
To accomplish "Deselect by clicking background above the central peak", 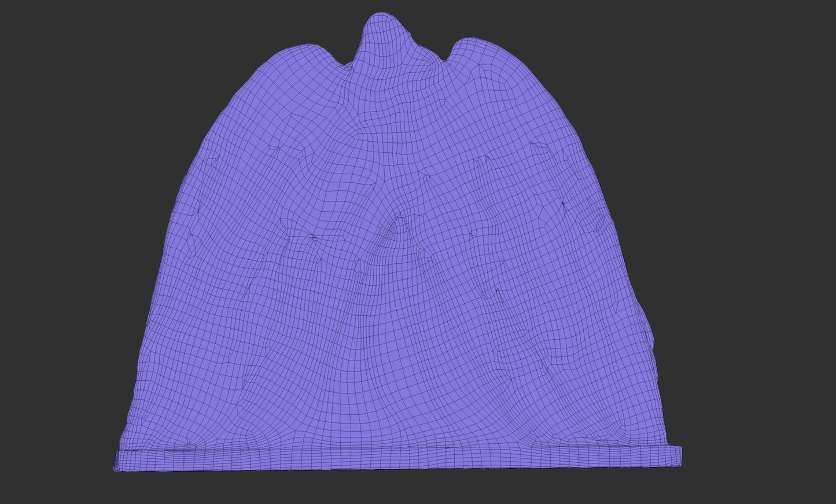I will tap(381, 6).
